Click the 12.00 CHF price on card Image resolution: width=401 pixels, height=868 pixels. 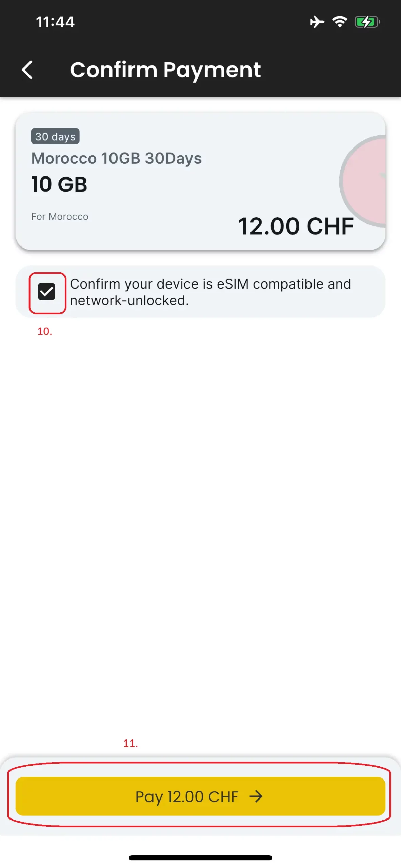coord(296,226)
